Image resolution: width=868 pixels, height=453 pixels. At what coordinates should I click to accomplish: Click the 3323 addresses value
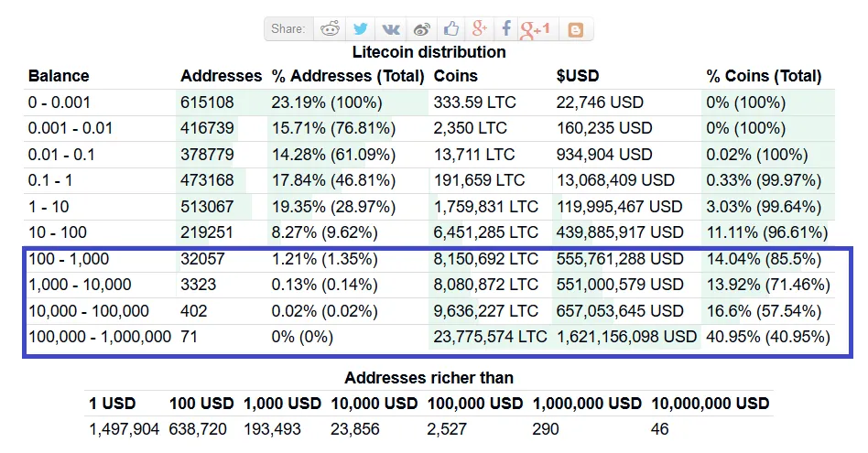click(x=198, y=285)
